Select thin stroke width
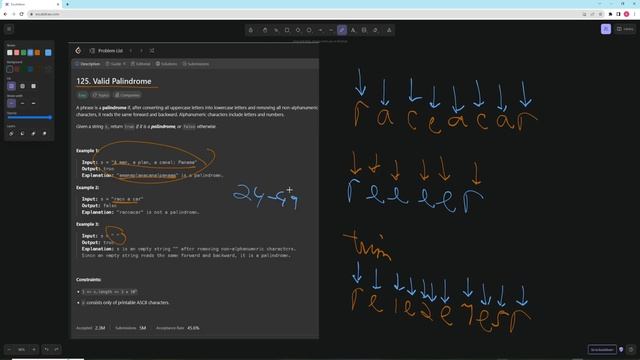This screenshot has height=360, width=640. pos(11,103)
